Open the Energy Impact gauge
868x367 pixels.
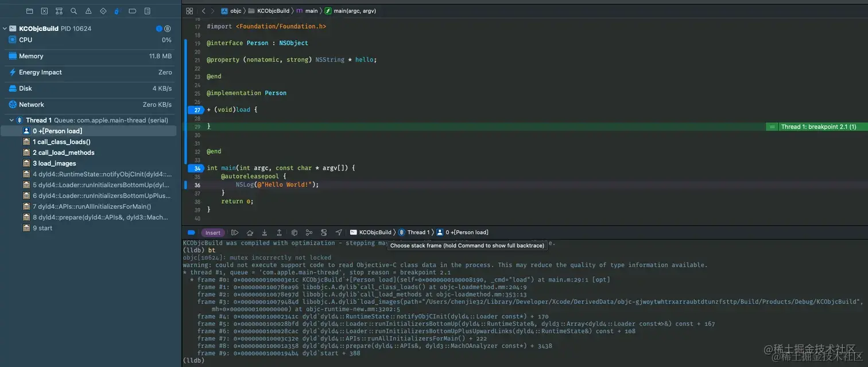(90, 72)
